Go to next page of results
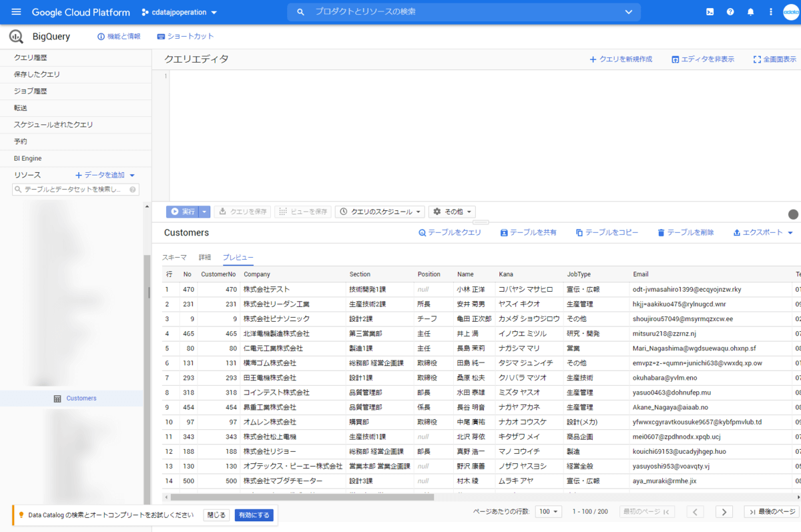 pyautogui.click(x=724, y=511)
